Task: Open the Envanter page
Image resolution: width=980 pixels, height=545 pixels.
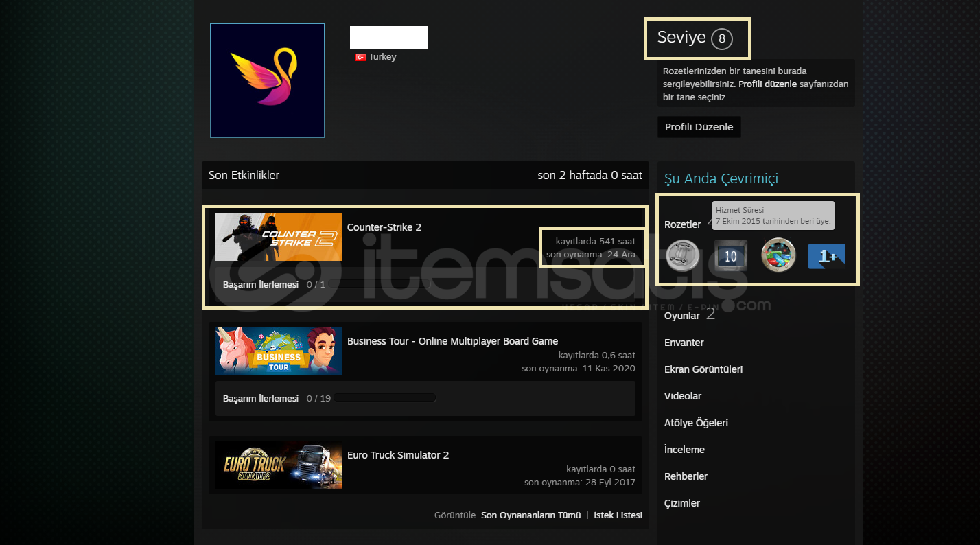Action: 684,343
